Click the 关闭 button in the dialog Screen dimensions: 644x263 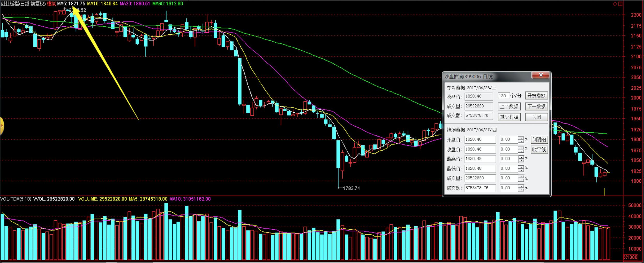[x=536, y=117]
